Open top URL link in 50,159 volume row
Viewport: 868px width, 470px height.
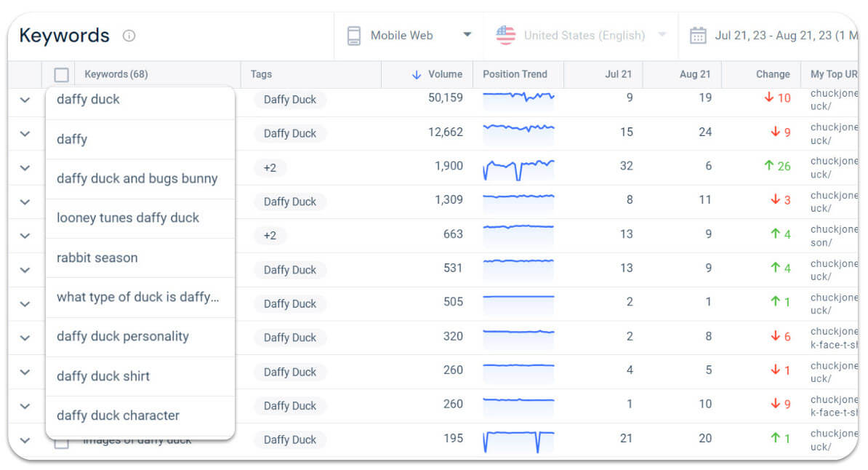pos(834,100)
